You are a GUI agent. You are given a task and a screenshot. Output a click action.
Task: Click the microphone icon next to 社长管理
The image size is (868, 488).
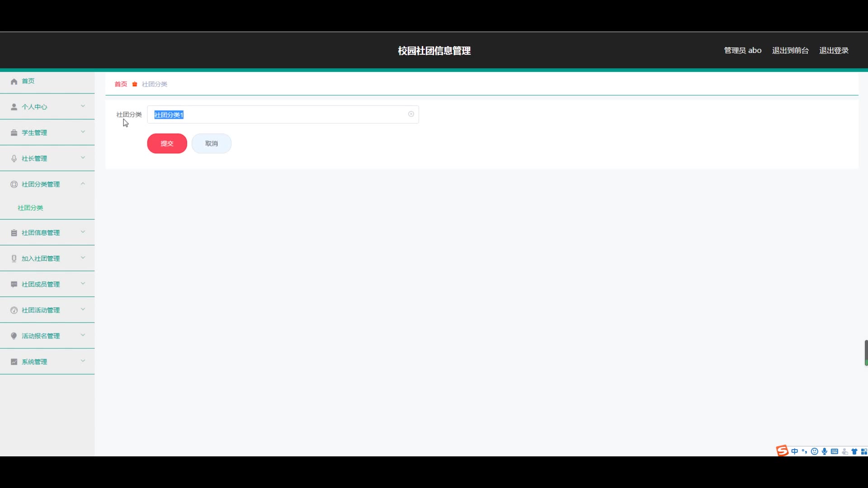[x=14, y=159]
